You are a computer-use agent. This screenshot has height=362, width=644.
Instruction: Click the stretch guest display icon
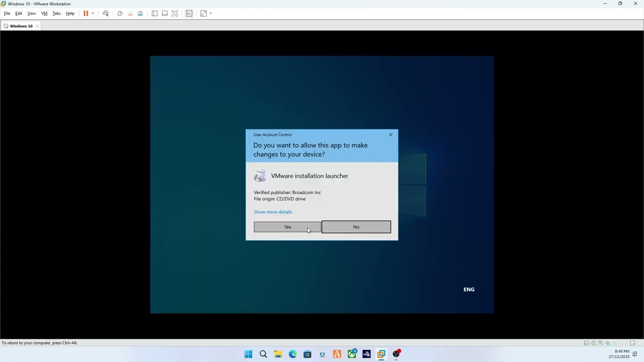tap(203, 14)
